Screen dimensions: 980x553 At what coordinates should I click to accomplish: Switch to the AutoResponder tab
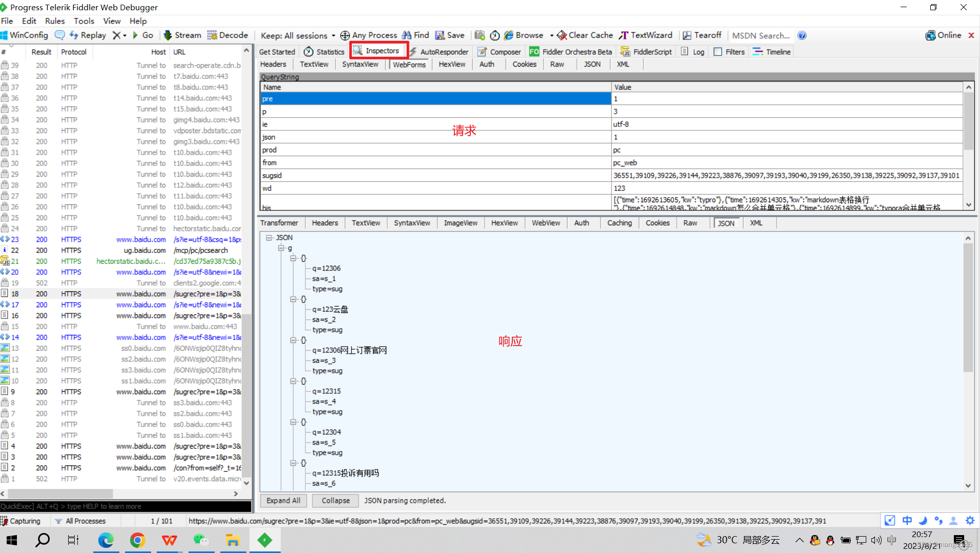(x=439, y=52)
